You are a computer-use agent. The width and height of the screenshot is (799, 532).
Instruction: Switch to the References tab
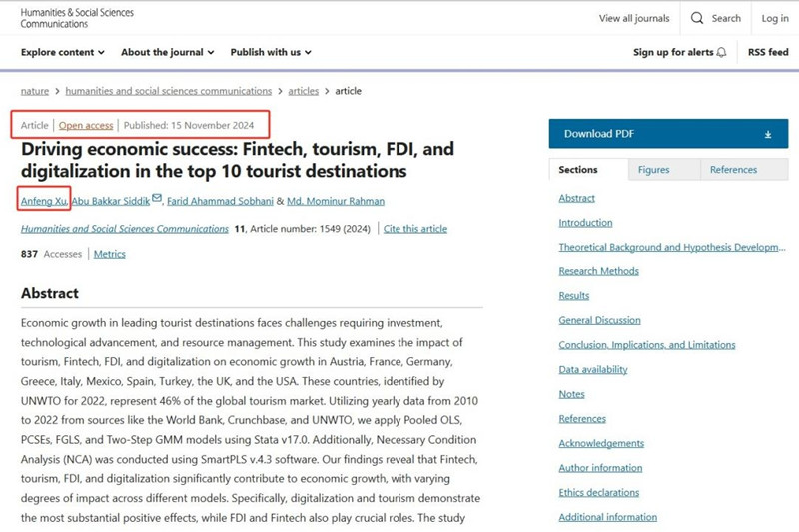pyautogui.click(x=733, y=170)
